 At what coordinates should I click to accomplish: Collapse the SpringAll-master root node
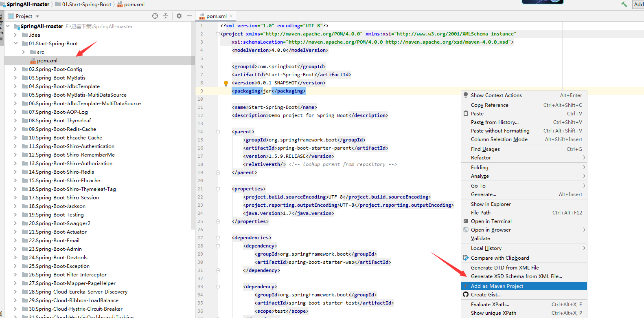point(8,26)
